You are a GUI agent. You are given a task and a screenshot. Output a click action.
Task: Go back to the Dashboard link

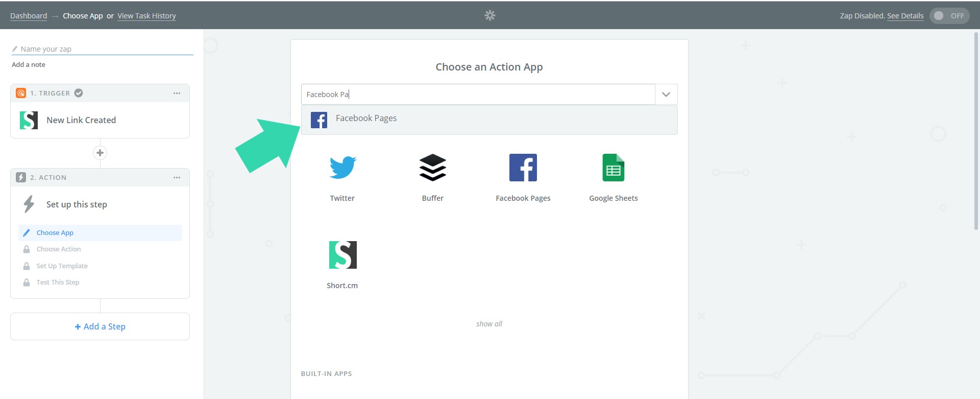click(x=29, y=16)
